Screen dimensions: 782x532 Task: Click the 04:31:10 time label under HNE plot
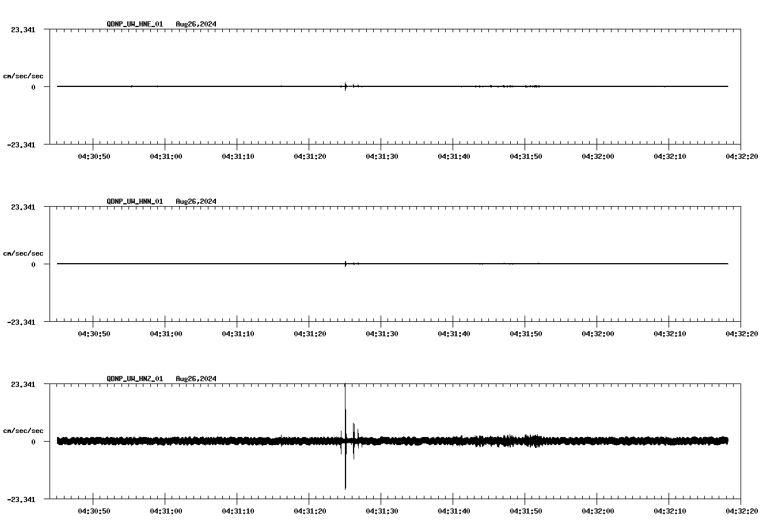click(x=238, y=157)
